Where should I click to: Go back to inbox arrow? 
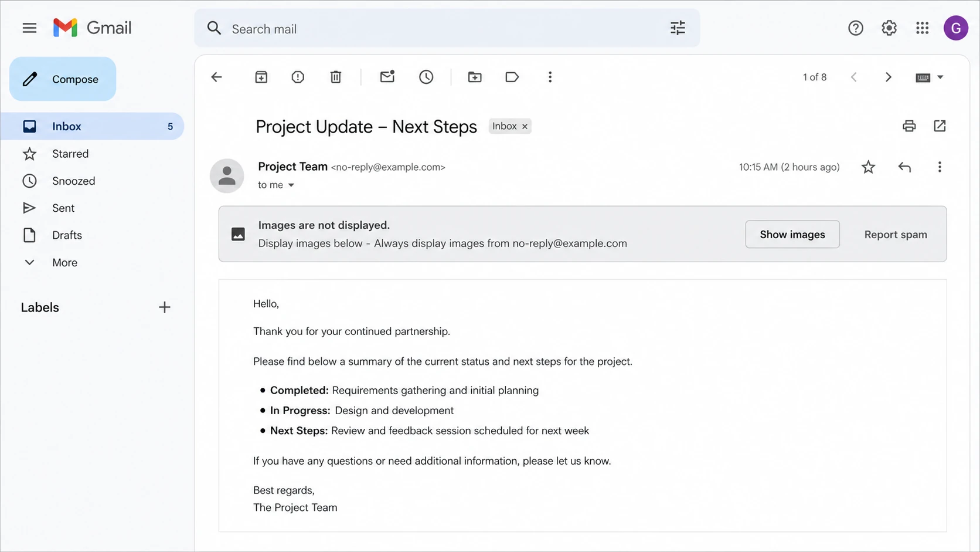[x=216, y=77]
